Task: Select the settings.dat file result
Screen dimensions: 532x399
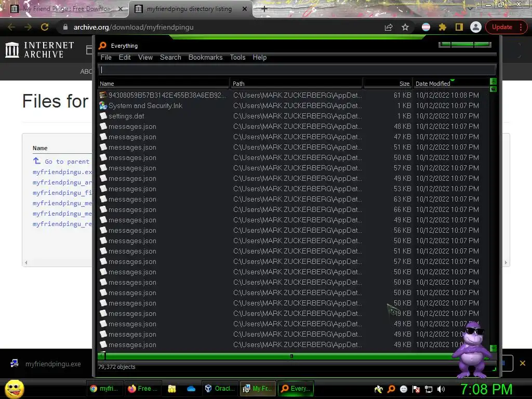Action: click(294, 116)
